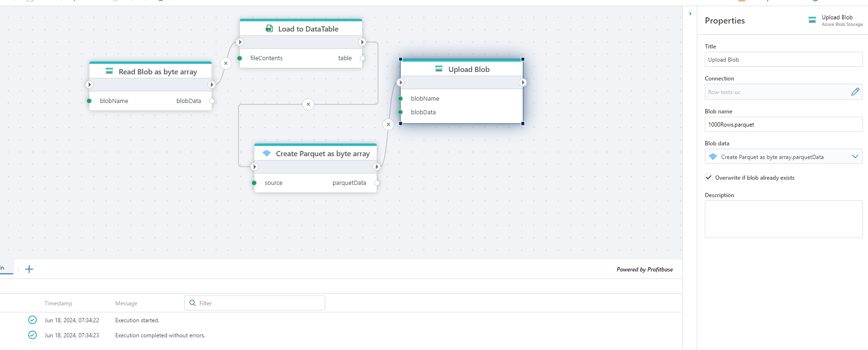868x350 pixels.
Task: Click the storage icon in the Properties header
Action: (812, 20)
